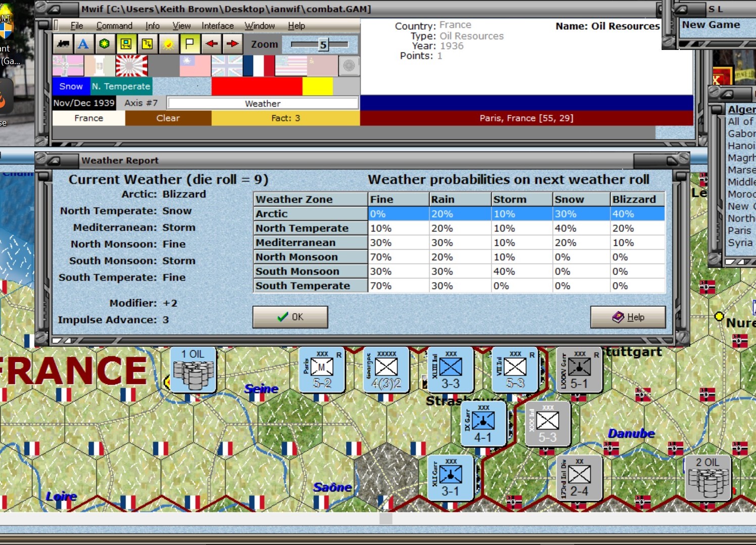Screen dimensions: 756x545
Task: Select the gray 5-1 garrison unit counter
Action: pyautogui.click(x=579, y=369)
